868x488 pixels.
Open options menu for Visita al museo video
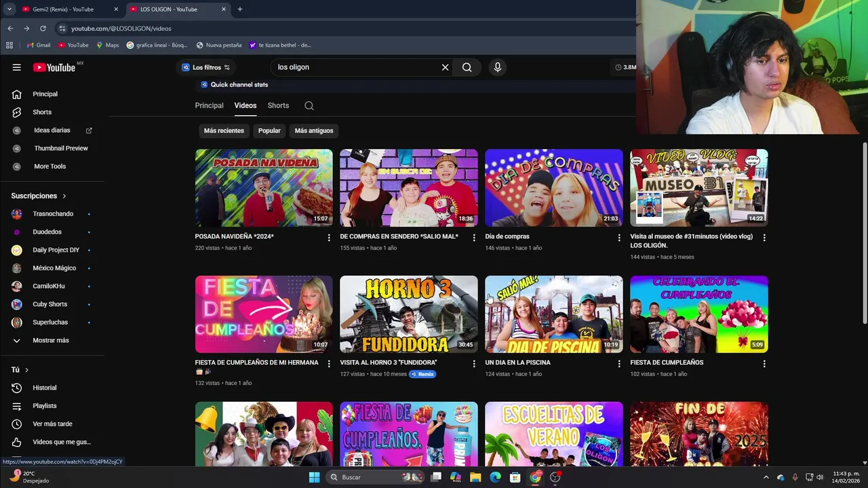pos(764,238)
